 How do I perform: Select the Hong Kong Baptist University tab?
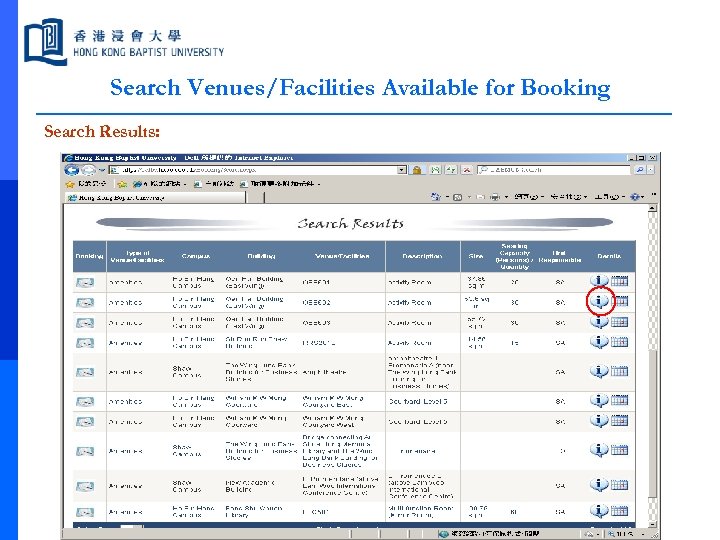point(155,197)
